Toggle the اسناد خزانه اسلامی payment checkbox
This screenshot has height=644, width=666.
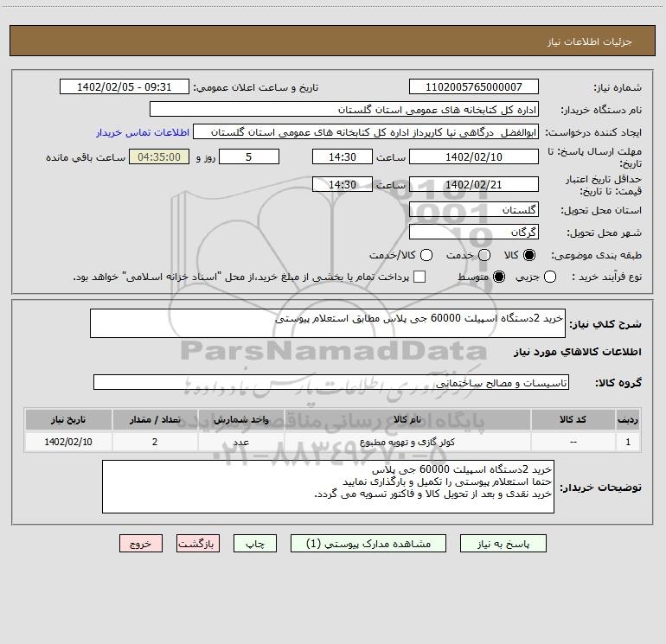[x=419, y=277]
